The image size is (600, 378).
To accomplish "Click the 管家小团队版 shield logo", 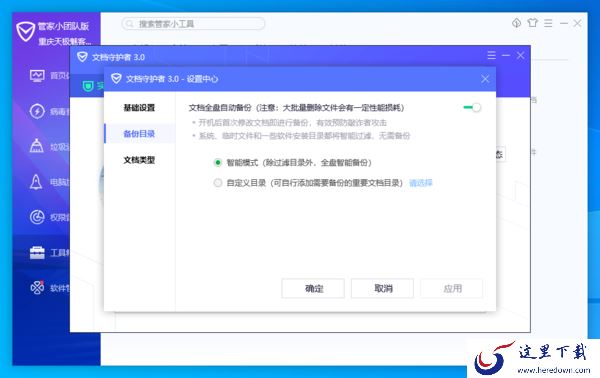I will [26, 32].
